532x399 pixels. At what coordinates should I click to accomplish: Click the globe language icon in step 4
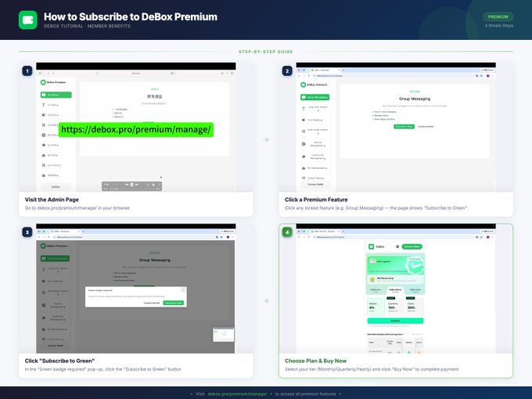(x=397, y=246)
